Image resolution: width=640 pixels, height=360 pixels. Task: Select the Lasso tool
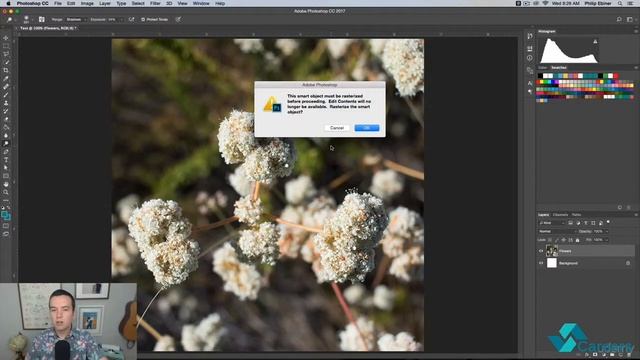click(6, 54)
